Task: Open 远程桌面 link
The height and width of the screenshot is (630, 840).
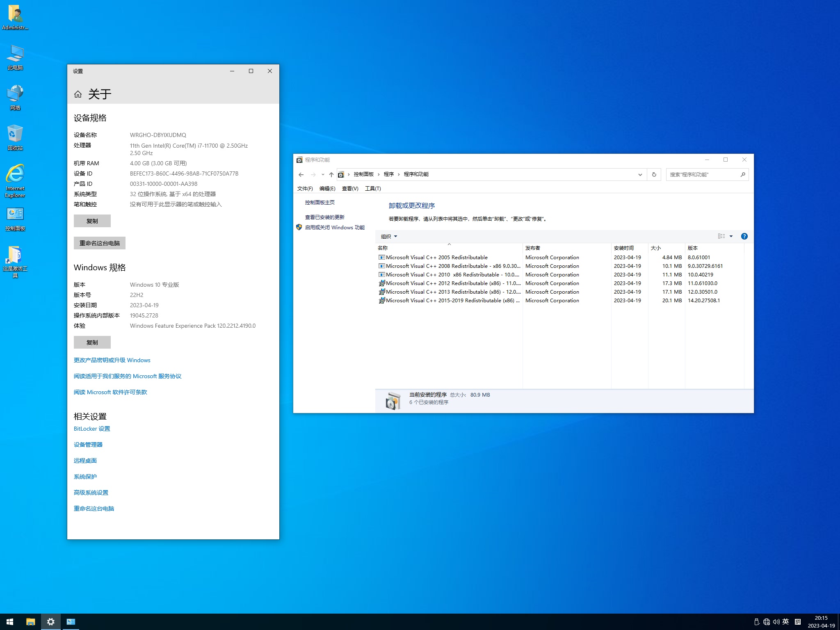Action: click(x=85, y=461)
